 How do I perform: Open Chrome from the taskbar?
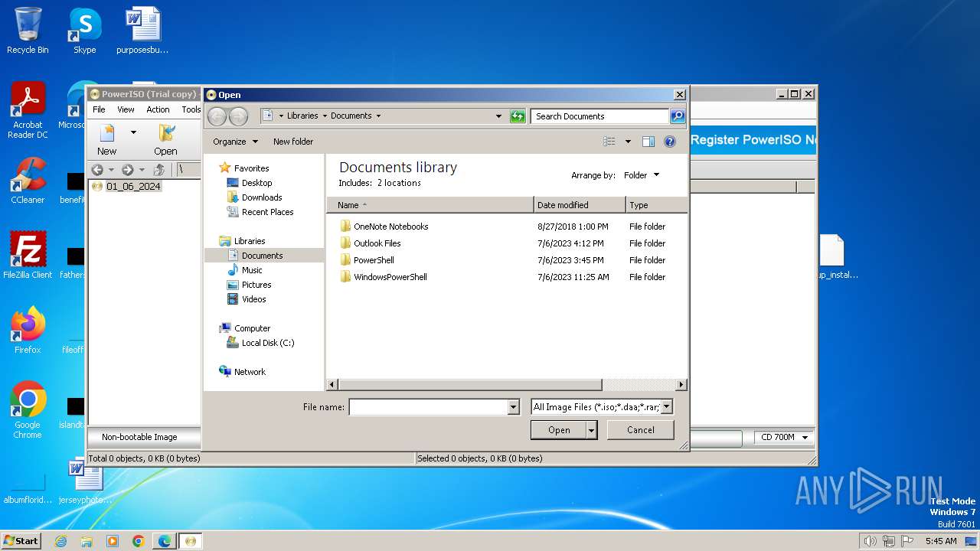click(138, 541)
